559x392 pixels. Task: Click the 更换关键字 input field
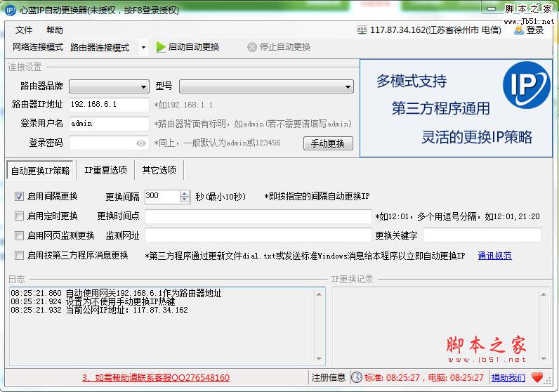[482, 235]
